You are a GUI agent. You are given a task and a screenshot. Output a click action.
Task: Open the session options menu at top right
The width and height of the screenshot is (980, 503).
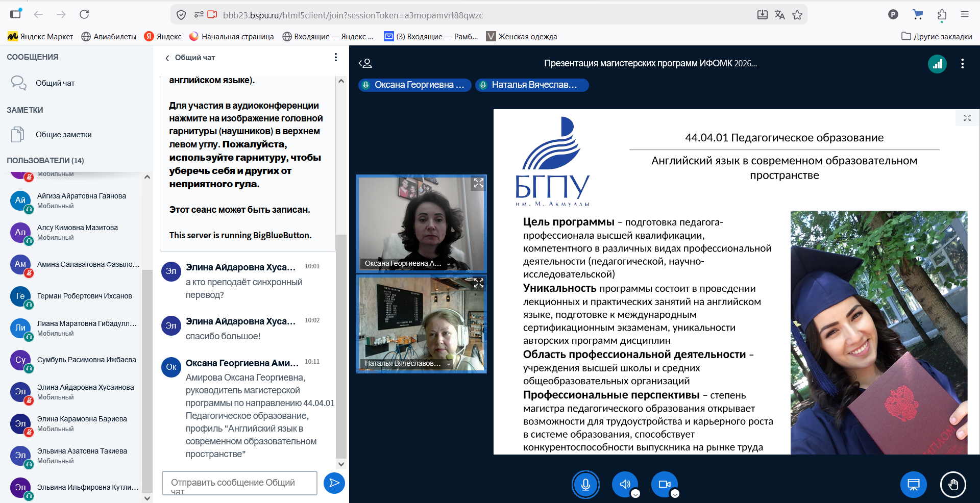(x=962, y=64)
